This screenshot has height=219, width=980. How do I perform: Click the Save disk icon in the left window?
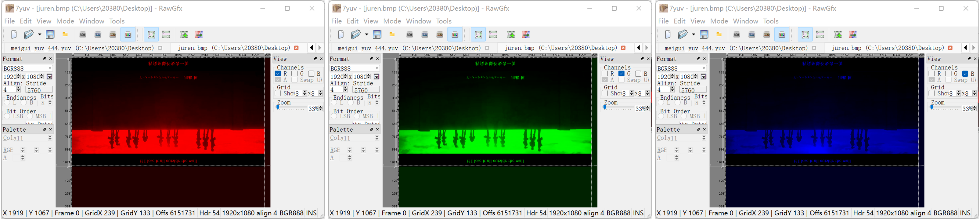tap(50, 35)
